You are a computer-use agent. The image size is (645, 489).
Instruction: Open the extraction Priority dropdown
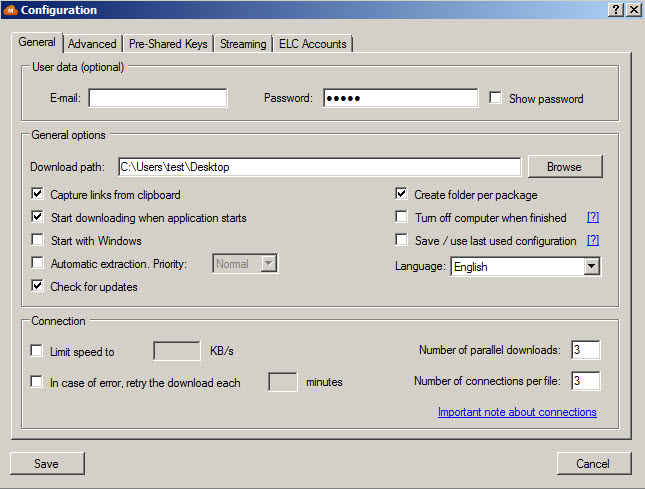tap(267, 264)
